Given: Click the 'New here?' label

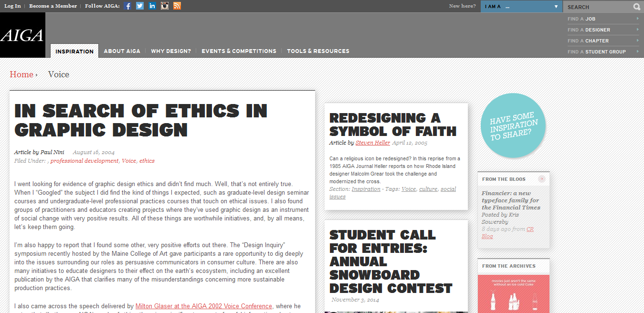Looking at the screenshot, I should coord(462,6).
